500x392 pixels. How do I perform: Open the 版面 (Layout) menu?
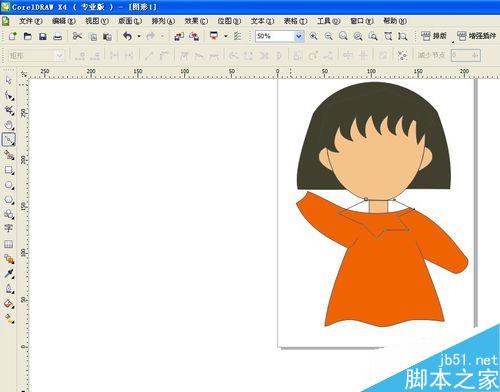[x=130, y=21]
